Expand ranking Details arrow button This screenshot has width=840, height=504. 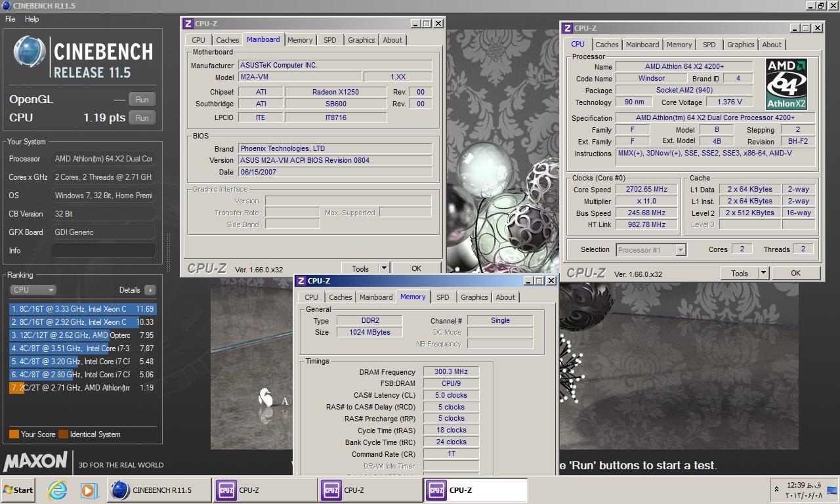(x=150, y=289)
